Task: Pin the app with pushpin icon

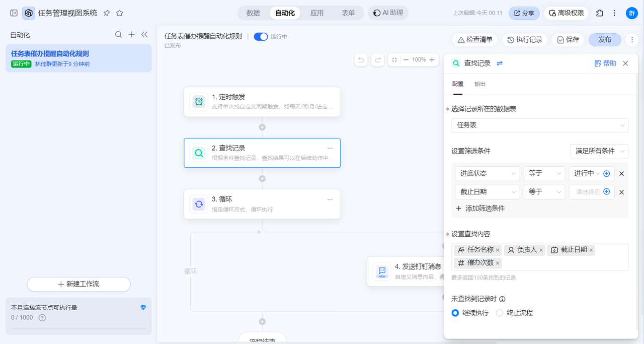Action: pyautogui.click(x=107, y=13)
